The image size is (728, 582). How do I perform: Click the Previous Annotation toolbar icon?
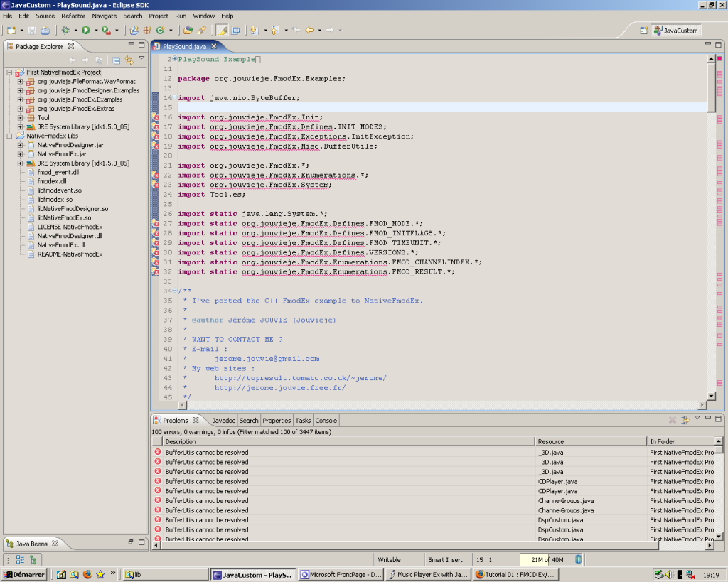(x=274, y=31)
